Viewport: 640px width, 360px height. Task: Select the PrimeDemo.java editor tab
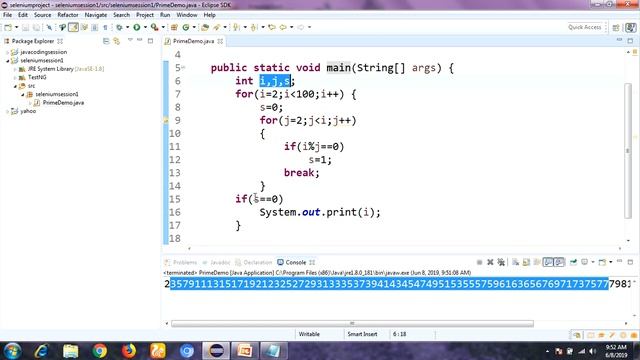click(x=193, y=41)
